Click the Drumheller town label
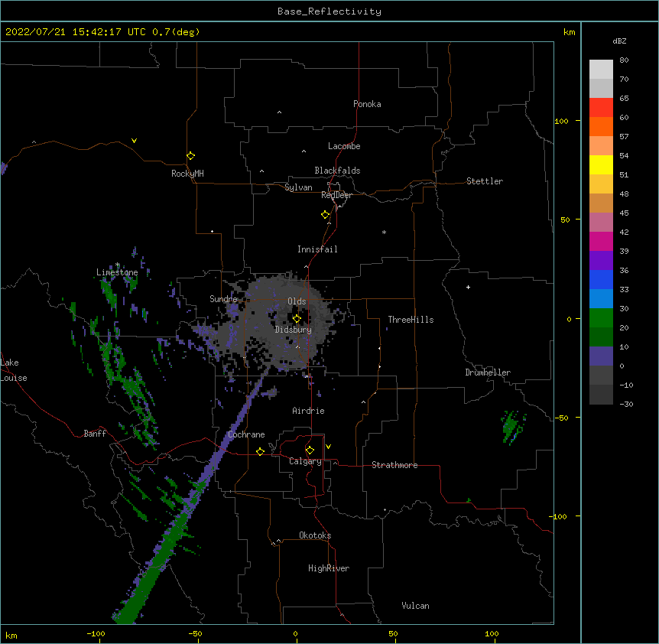 488,372
